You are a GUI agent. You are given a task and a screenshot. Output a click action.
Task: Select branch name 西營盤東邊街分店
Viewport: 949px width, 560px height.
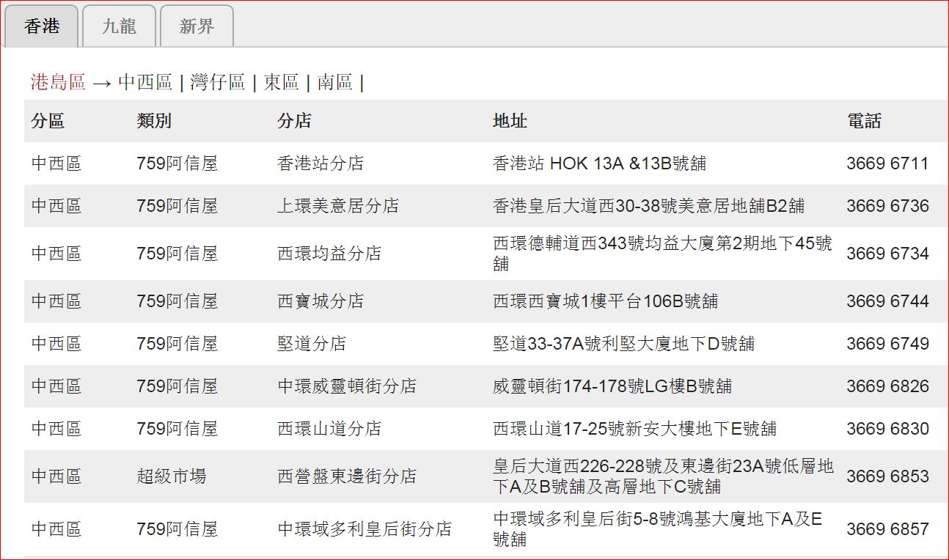pos(347,476)
